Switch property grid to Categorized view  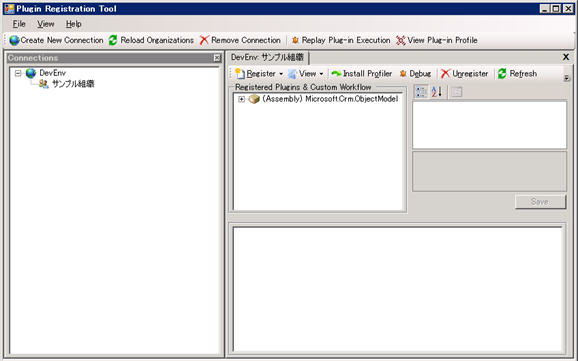[421, 92]
